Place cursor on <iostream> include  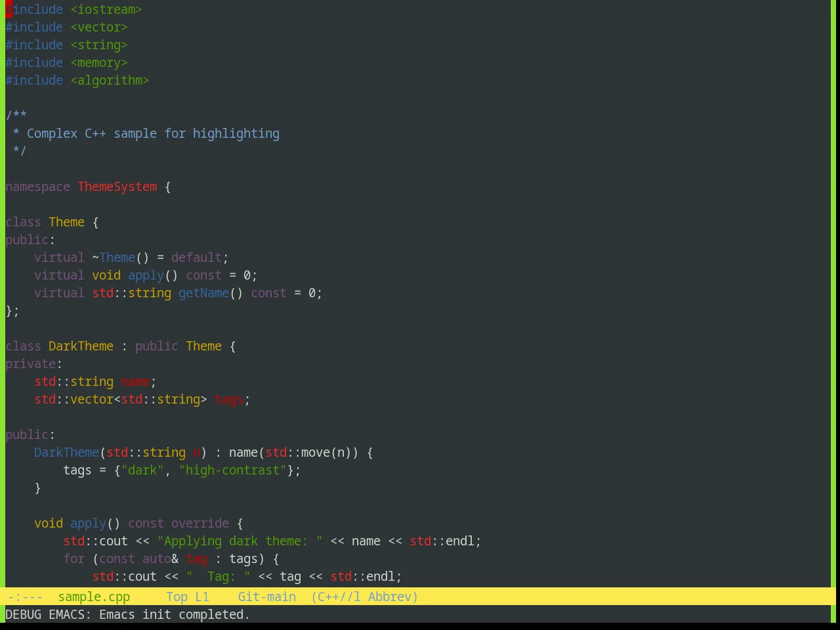106,9
